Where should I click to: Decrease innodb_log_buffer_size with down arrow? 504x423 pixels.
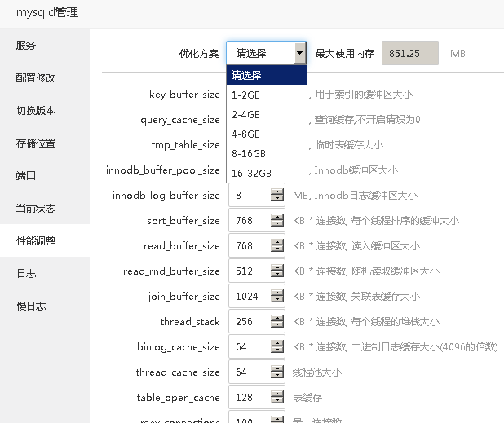tap(277, 198)
